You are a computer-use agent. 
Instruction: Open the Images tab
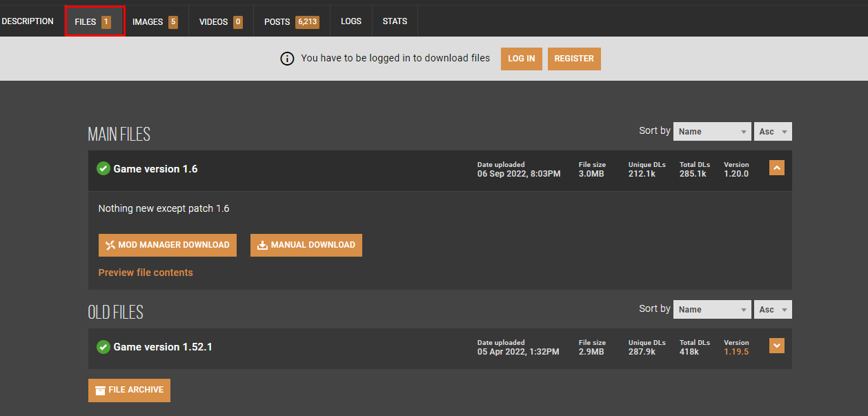155,21
